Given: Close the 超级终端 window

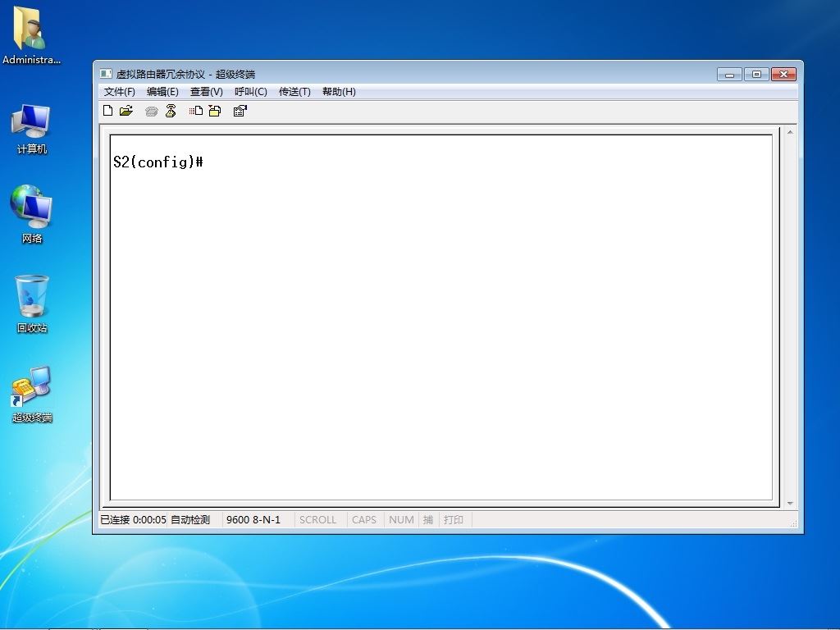Looking at the screenshot, I should (x=783, y=74).
